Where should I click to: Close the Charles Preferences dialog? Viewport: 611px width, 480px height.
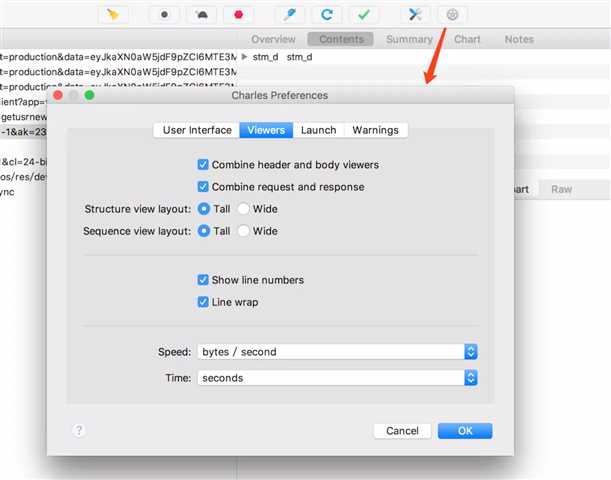point(58,95)
